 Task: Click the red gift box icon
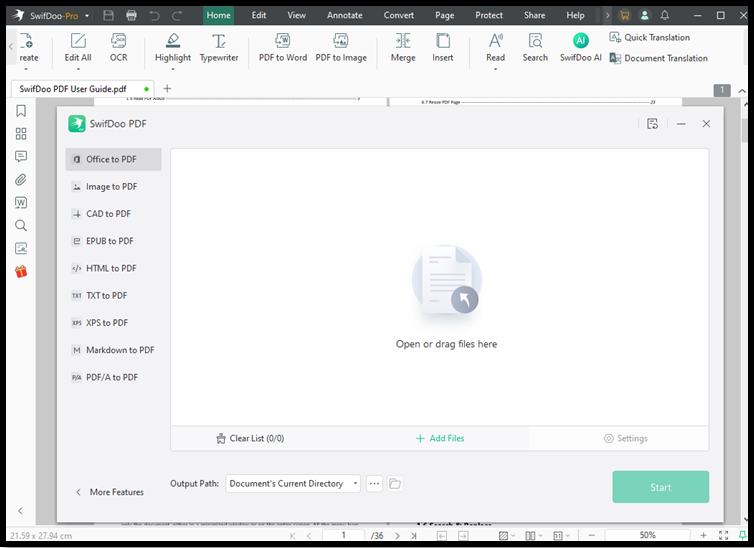point(21,272)
